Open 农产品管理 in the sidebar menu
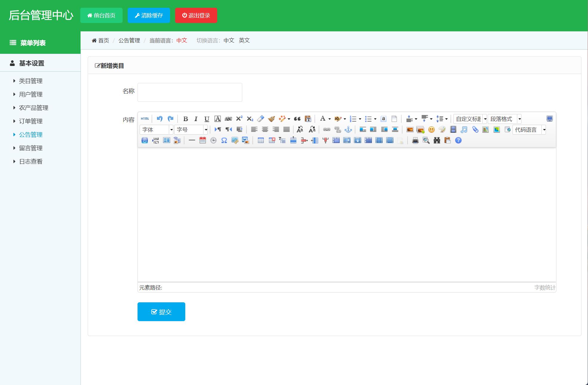 pos(33,108)
